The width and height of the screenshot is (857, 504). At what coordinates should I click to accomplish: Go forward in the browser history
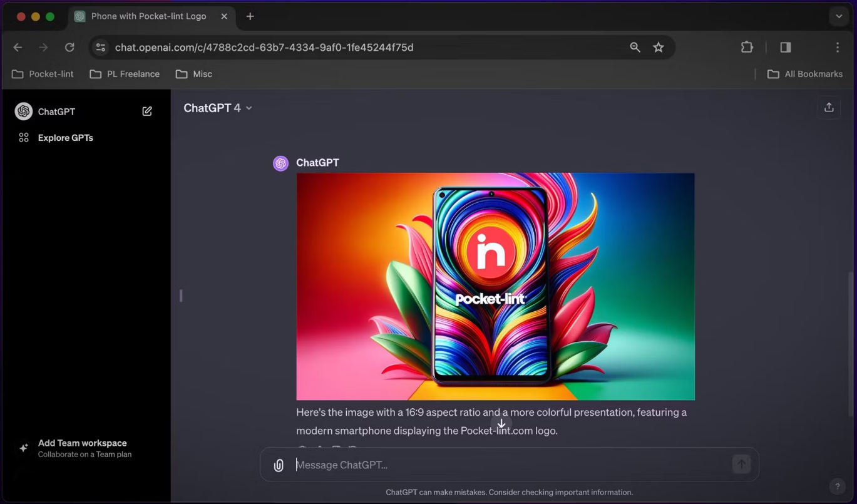pyautogui.click(x=43, y=48)
